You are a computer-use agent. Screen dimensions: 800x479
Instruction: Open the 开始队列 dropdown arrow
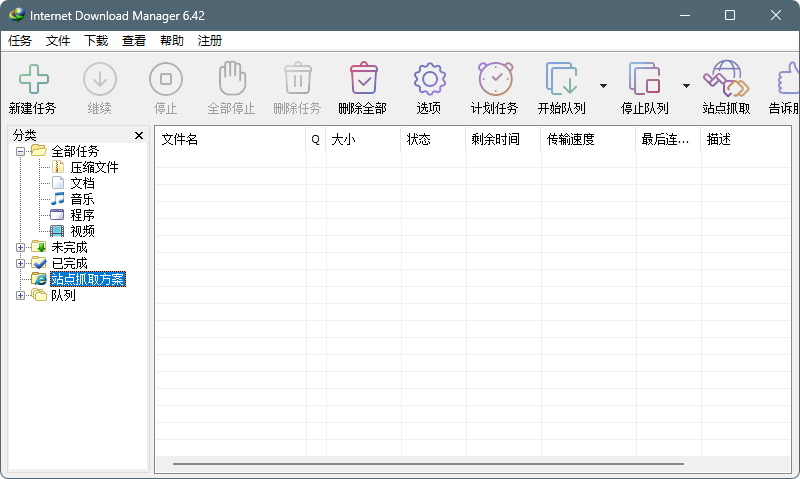click(603, 86)
